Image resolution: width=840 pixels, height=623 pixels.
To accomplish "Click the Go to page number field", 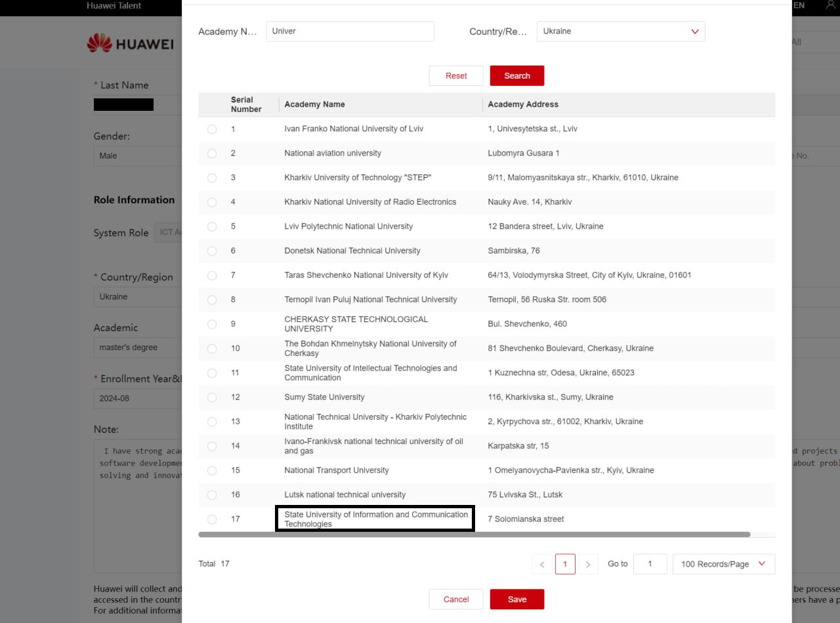I will [650, 564].
